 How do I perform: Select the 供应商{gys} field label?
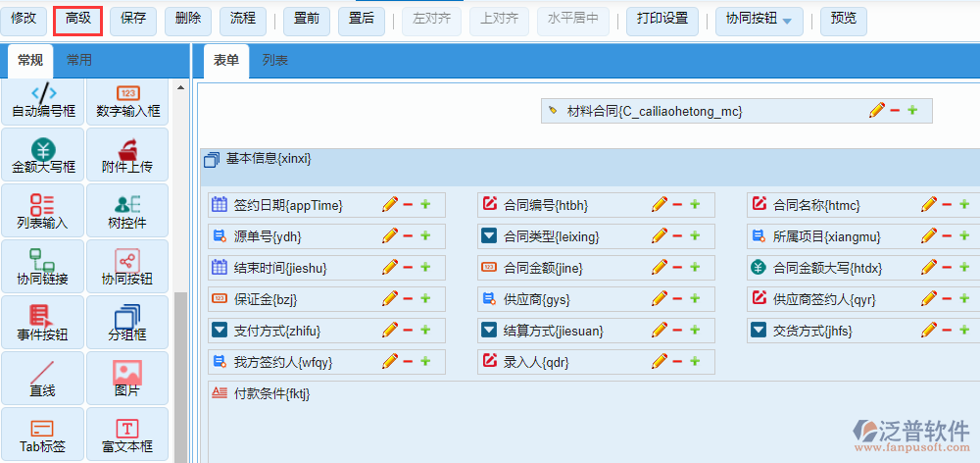click(537, 299)
